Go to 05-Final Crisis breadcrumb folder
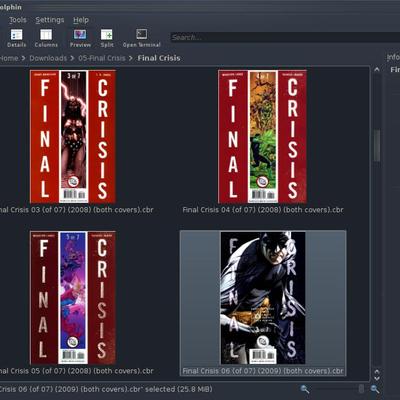Image resolution: width=400 pixels, height=400 pixels. (102, 58)
